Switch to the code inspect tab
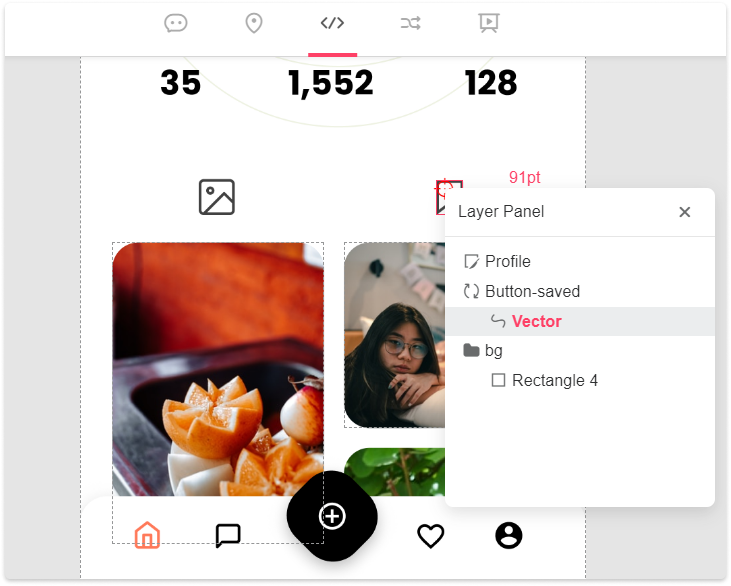The height and width of the screenshot is (586, 731). pyautogui.click(x=332, y=23)
